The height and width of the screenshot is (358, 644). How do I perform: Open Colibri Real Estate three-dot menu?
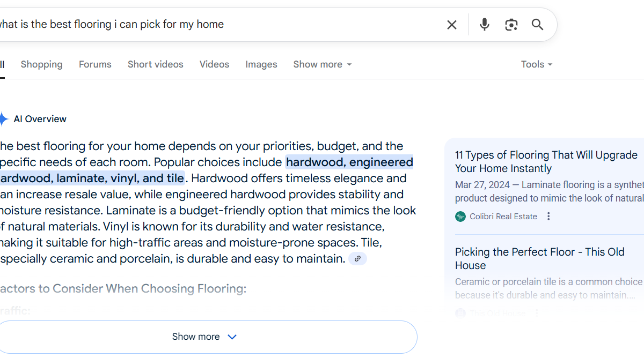click(548, 217)
